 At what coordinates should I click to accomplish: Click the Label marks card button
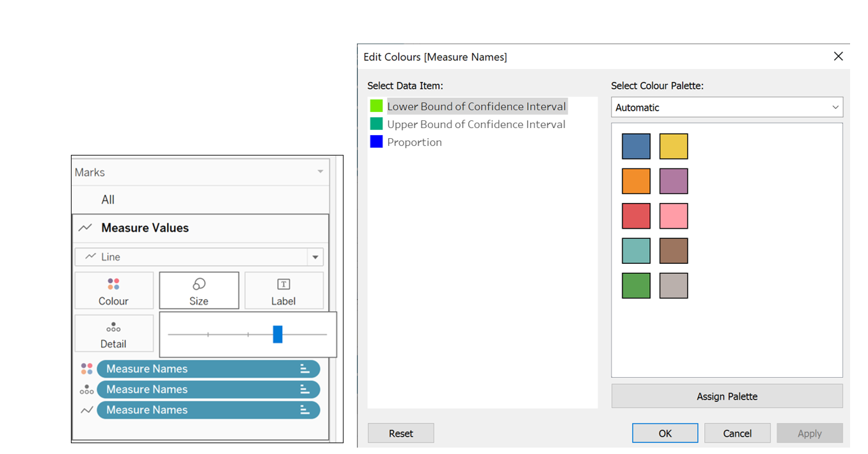(x=283, y=291)
